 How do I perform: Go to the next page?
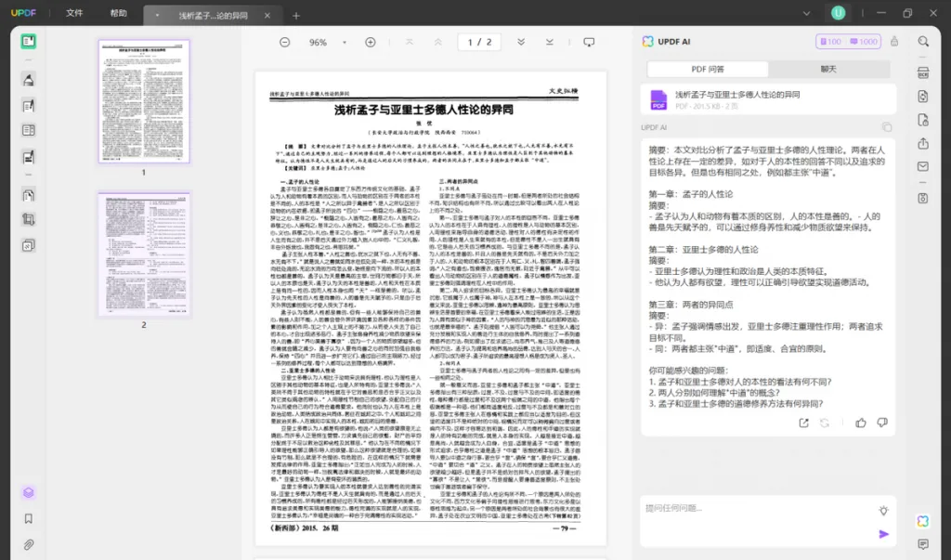tap(520, 42)
